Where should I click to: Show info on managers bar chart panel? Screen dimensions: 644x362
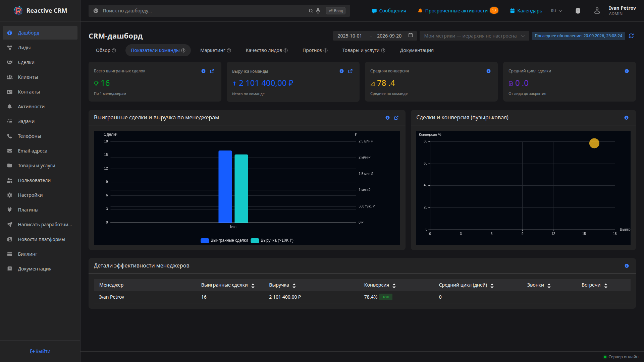[x=387, y=118]
